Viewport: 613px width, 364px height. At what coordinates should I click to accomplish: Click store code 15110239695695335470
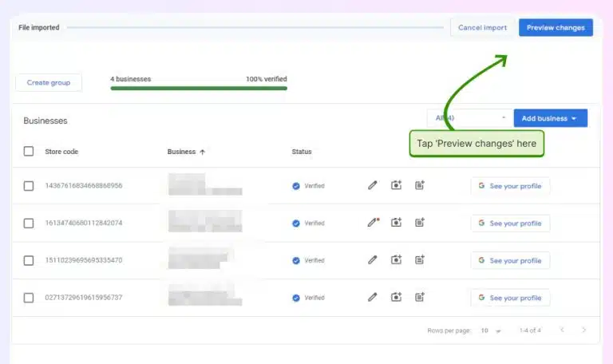(x=84, y=260)
